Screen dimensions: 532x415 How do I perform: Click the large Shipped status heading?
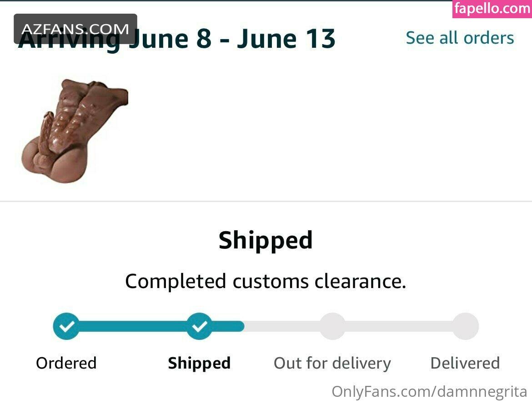[266, 240]
